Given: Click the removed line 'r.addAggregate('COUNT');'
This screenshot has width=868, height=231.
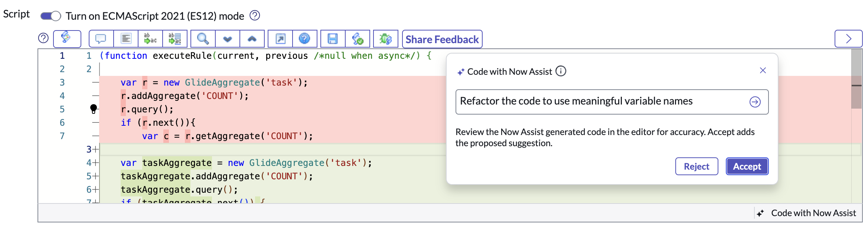Looking at the screenshot, I should click(185, 96).
